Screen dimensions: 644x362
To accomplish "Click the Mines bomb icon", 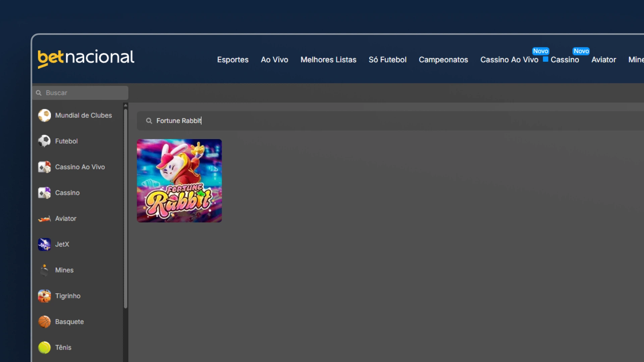I will tap(44, 270).
